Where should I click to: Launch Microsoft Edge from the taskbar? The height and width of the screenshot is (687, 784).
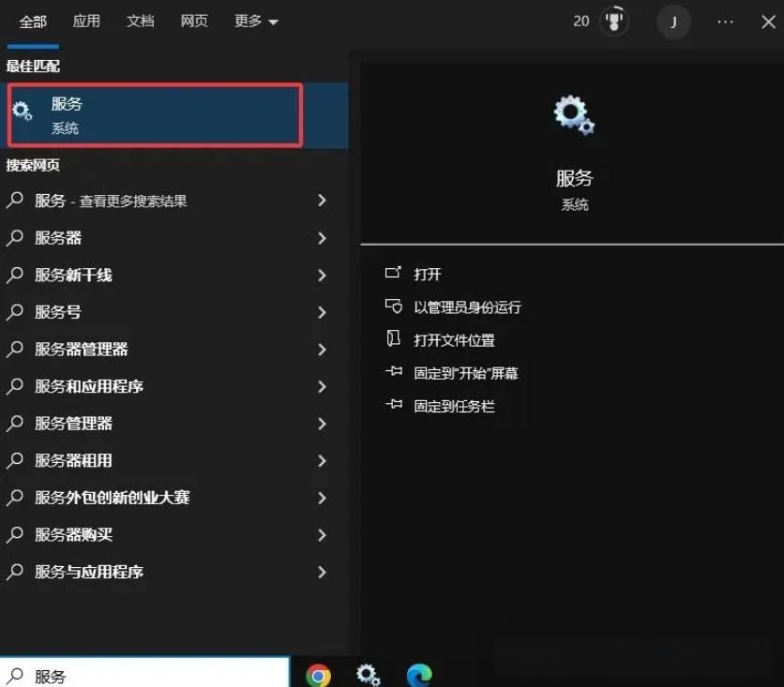[417, 674]
